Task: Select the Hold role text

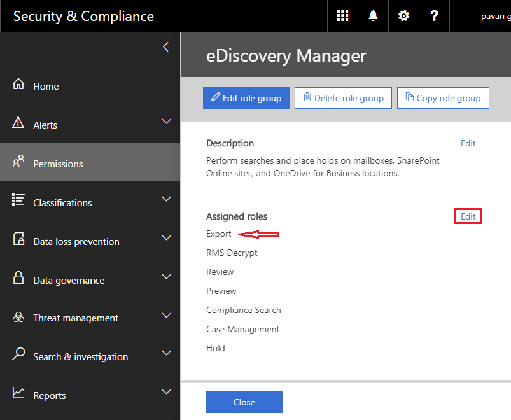Action: [x=216, y=348]
